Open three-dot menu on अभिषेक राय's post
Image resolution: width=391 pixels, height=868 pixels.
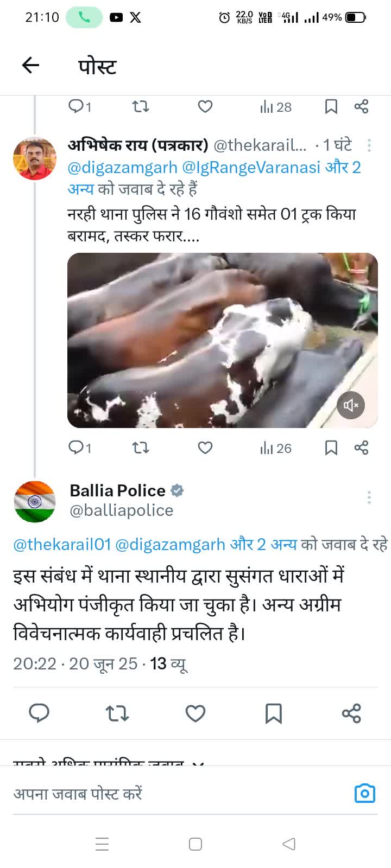click(369, 145)
